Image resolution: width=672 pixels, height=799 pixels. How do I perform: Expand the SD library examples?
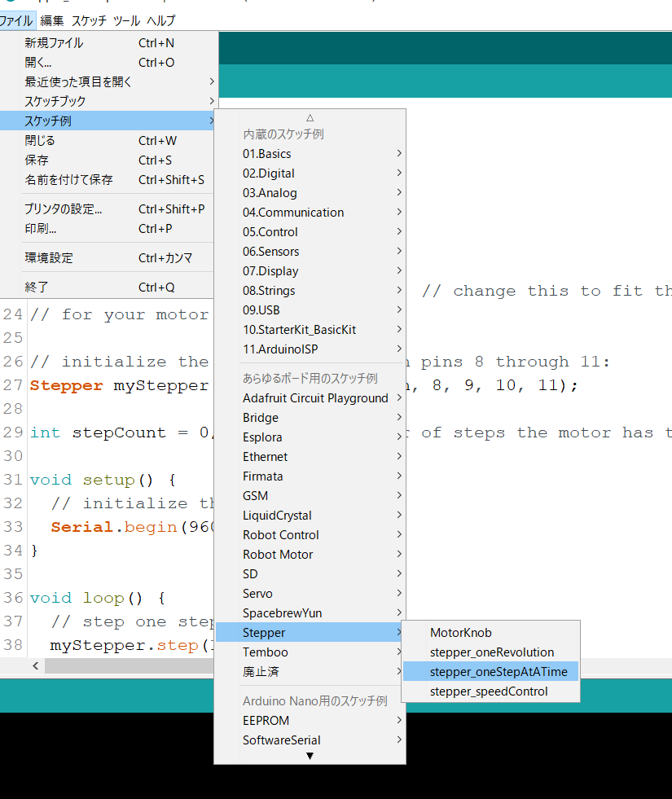coord(310,573)
